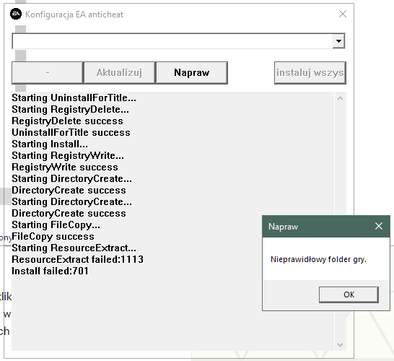Select the log line 'Starting ResourceExtract...'
Viewport: 394px width, 361px height.
point(74,248)
